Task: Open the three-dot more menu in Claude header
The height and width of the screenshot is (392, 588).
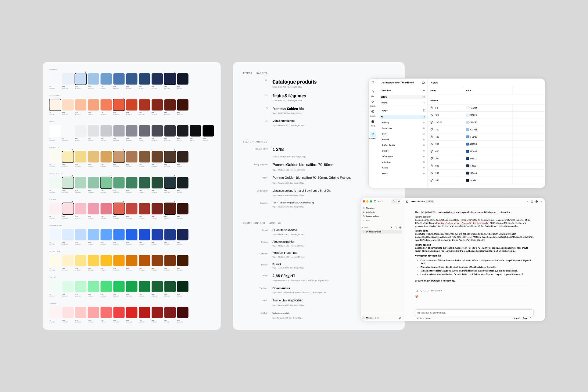Action: (x=541, y=201)
